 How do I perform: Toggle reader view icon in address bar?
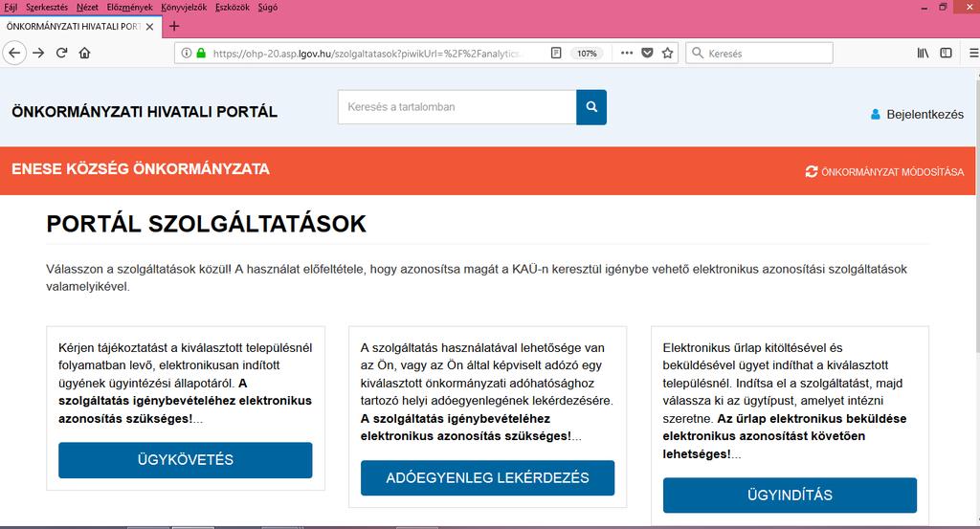tap(556, 53)
